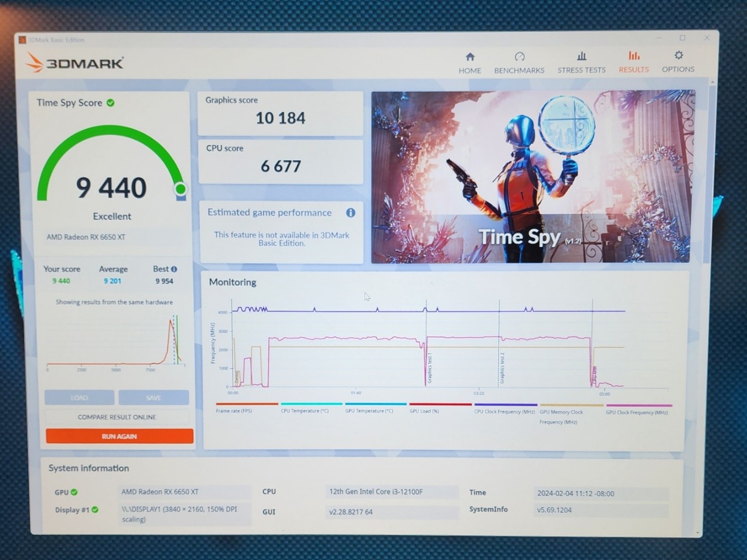The image size is (747, 560).
Task: Click the 3DMark logo
Action: [75, 63]
